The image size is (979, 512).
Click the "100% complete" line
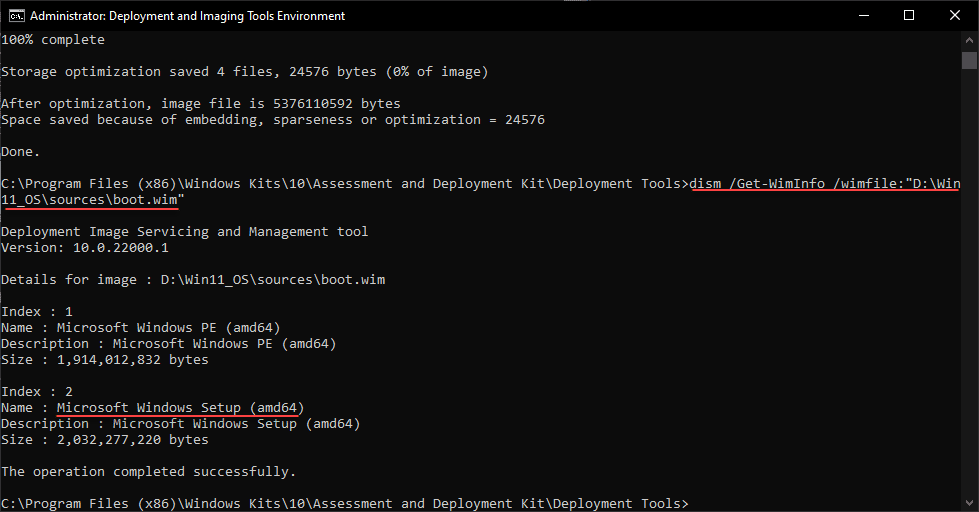[x=52, y=40]
